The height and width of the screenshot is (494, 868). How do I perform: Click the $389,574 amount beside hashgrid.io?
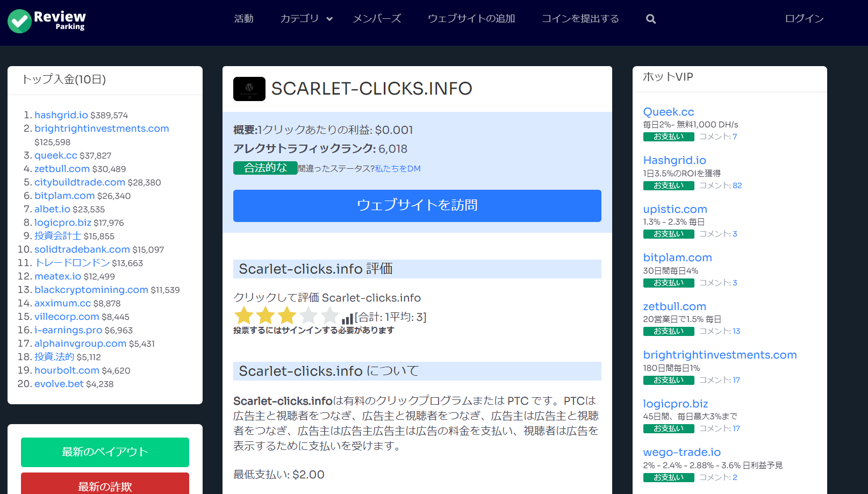click(x=109, y=116)
